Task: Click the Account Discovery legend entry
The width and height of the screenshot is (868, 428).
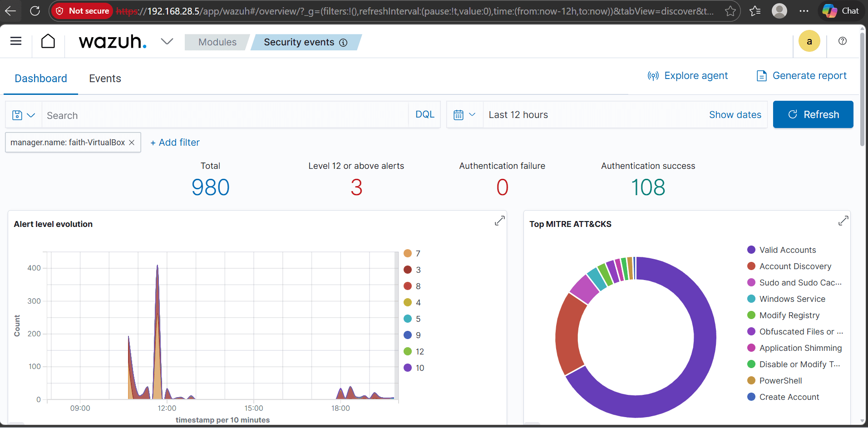Action: (x=789, y=266)
